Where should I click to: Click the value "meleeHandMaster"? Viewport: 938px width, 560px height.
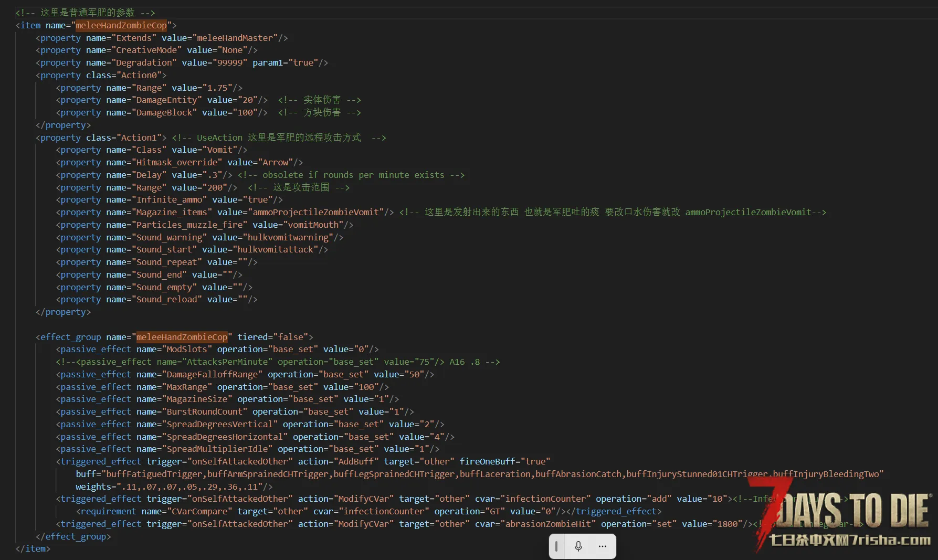[x=235, y=38]
